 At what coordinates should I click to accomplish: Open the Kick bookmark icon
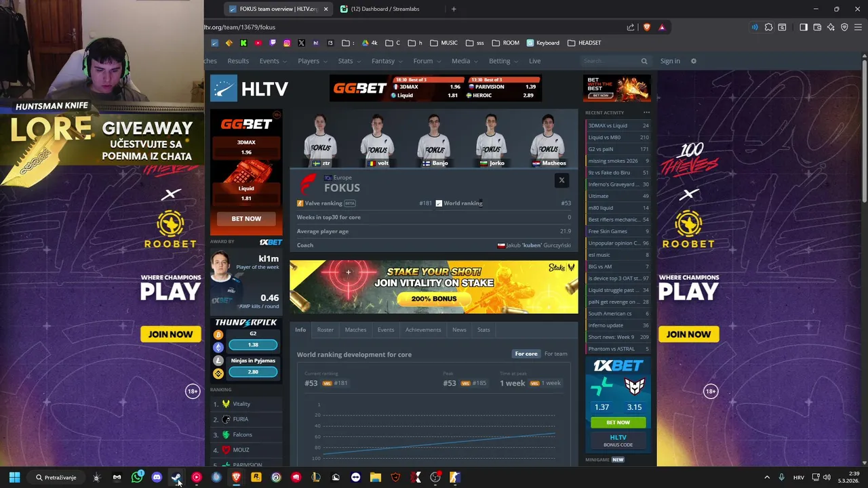click(x=243, y=43)
